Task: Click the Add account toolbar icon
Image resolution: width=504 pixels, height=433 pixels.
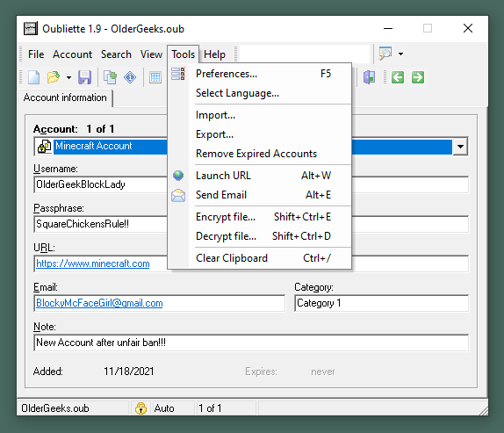Action: pyautogui.click(x=111, y=77)
